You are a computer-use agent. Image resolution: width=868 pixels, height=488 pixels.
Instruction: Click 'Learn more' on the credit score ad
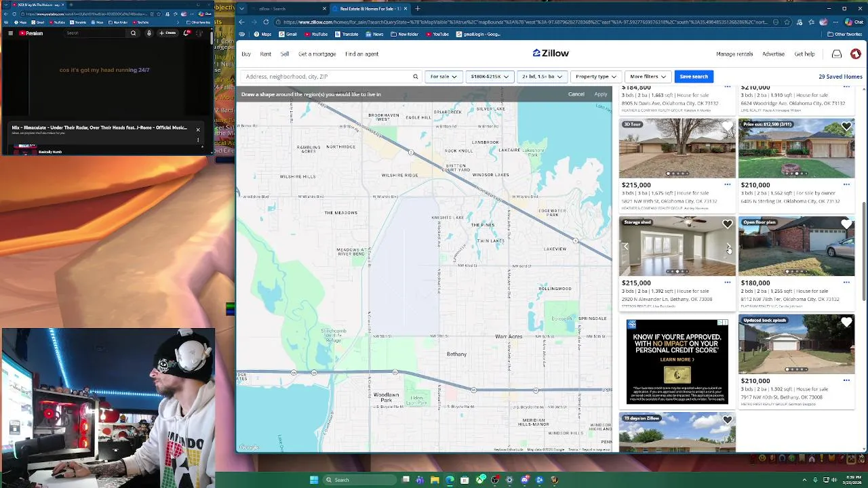677,359
